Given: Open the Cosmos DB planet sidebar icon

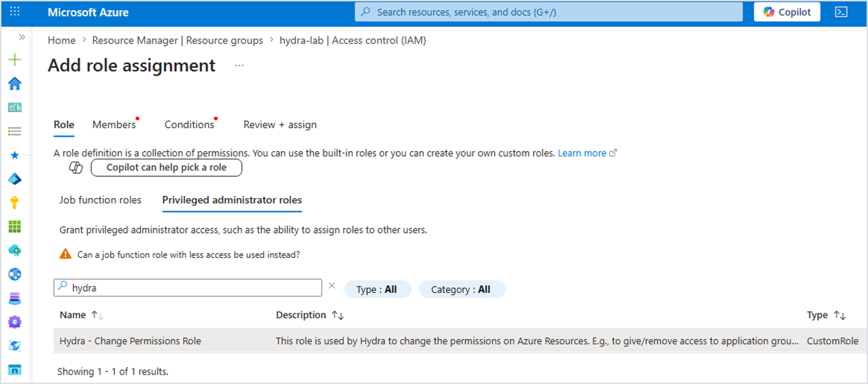Looking at the screenshot, I should 15,346.
